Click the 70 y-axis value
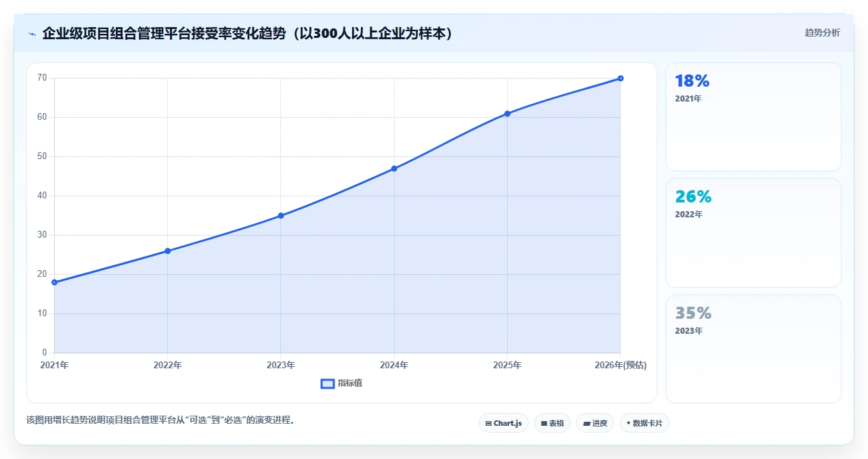 (x=42, y=78)
